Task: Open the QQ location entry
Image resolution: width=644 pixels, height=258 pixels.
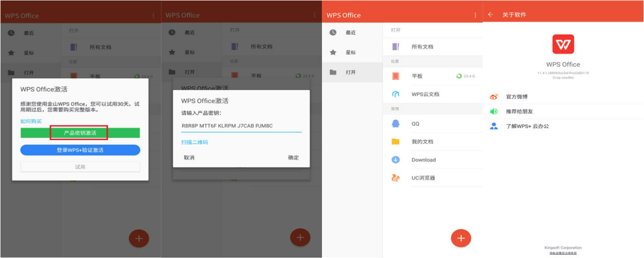Action: tap(433, 123)
